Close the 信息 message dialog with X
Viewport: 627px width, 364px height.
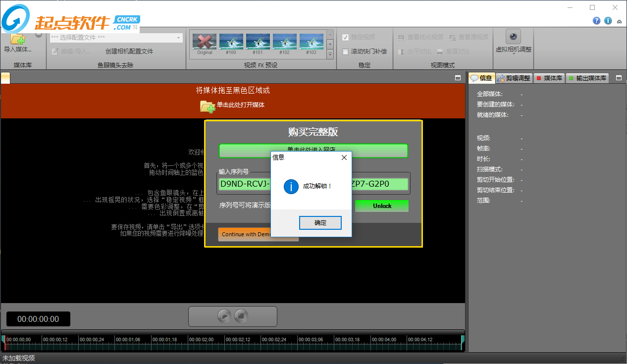tap(344, 157)
